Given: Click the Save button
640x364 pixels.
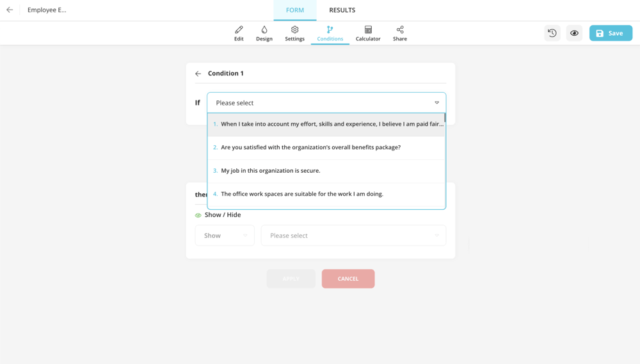Looking at the screenshot, I should (x=611, y=33).
